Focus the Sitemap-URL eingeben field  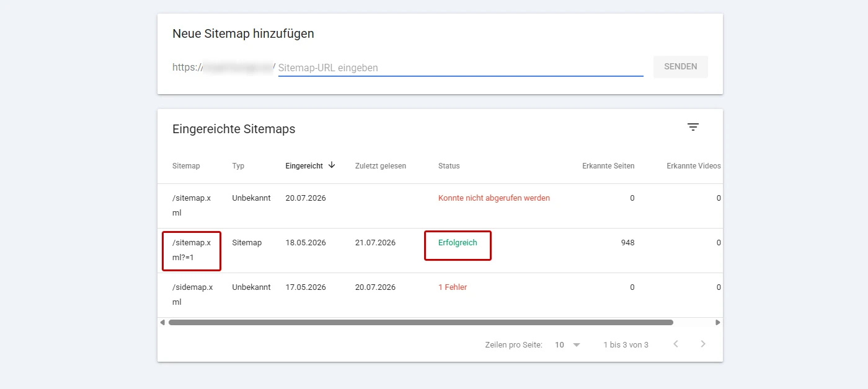461,68
